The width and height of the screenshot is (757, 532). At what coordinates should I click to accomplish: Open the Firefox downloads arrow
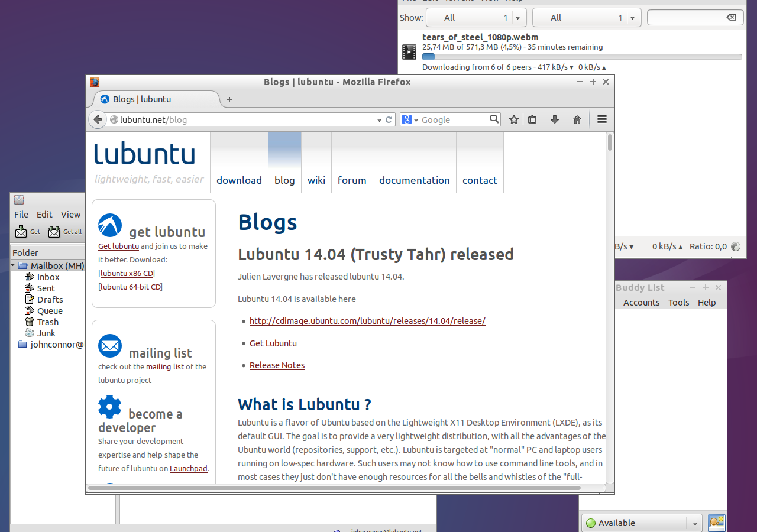555,119
